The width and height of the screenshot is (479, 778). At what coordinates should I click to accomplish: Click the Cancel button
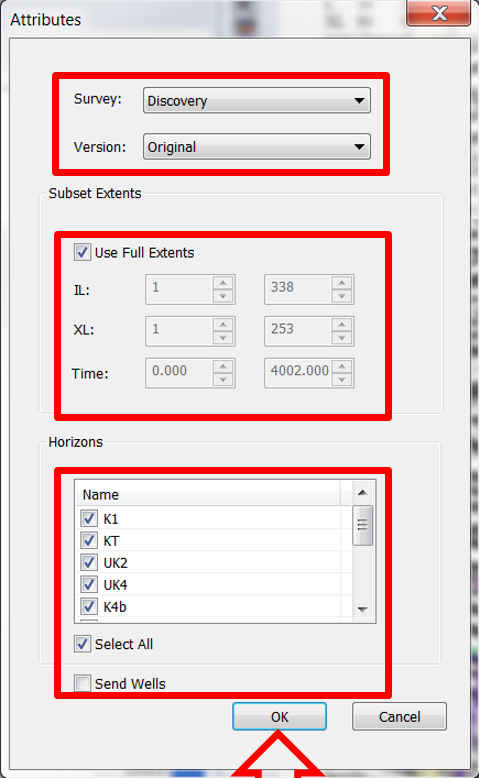[x=399, y=716]
